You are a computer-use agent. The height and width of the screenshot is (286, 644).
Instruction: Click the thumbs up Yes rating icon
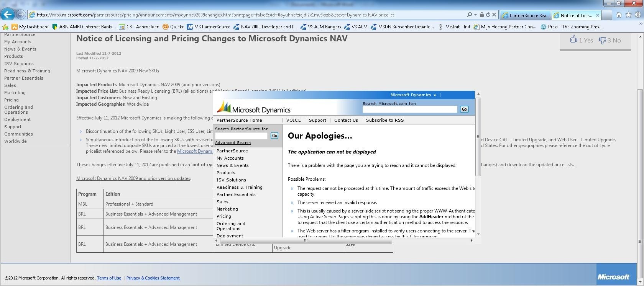(x=573, y=40)
